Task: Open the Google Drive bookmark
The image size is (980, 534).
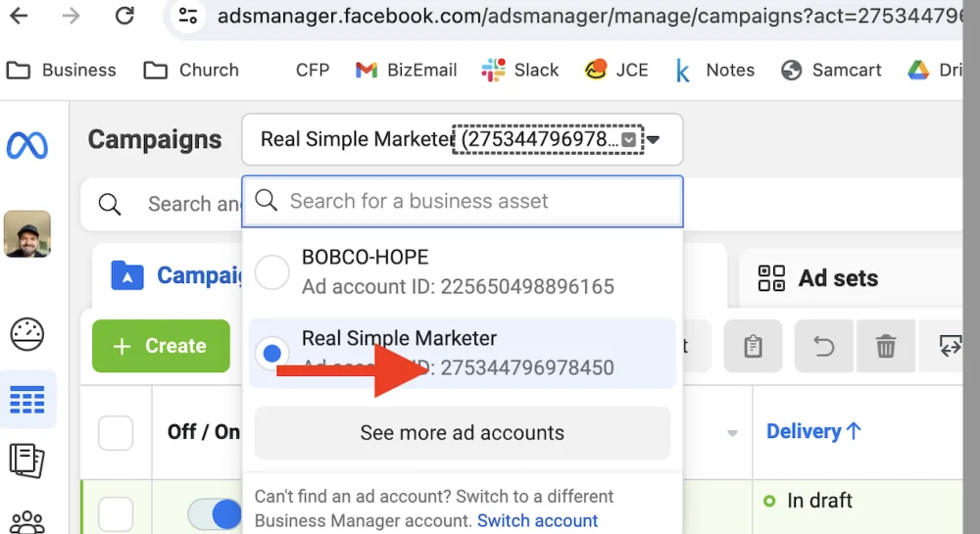Action: tap(935, 70)
